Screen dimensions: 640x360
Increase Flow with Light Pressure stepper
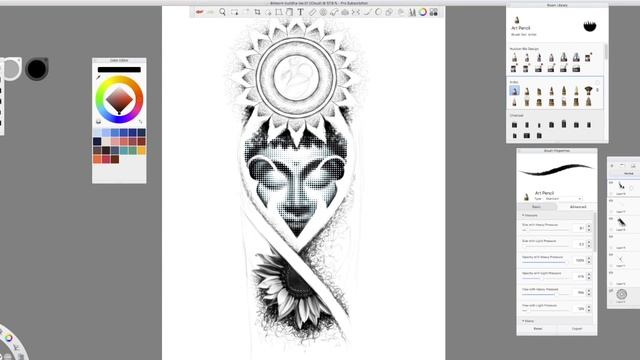point(589,307)
